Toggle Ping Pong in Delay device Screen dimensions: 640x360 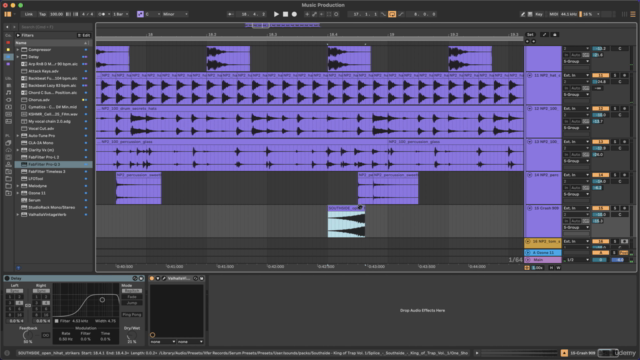click(131, 315)
